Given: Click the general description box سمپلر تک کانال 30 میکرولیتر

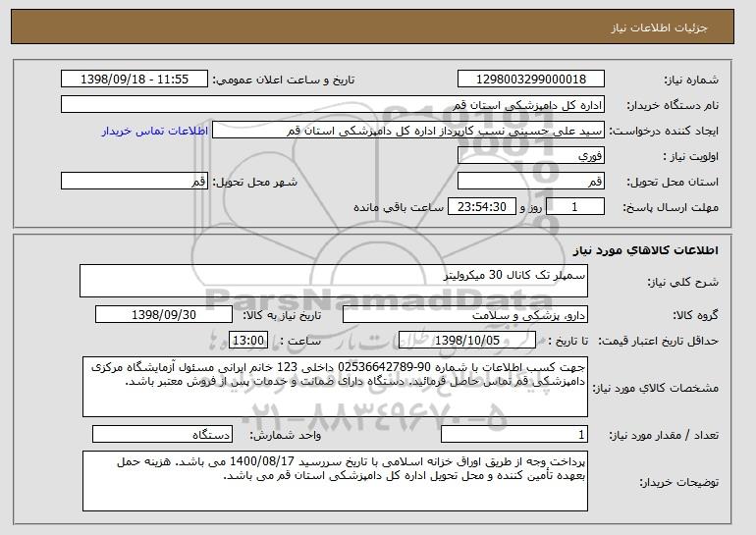Looking at the screenshot, I should [334, 281].
